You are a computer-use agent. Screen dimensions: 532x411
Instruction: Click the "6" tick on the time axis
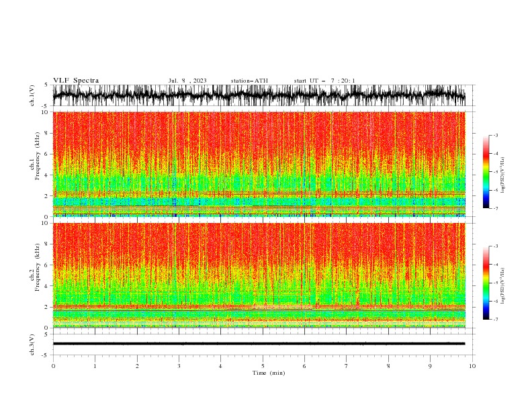click(x=304, y=366)
